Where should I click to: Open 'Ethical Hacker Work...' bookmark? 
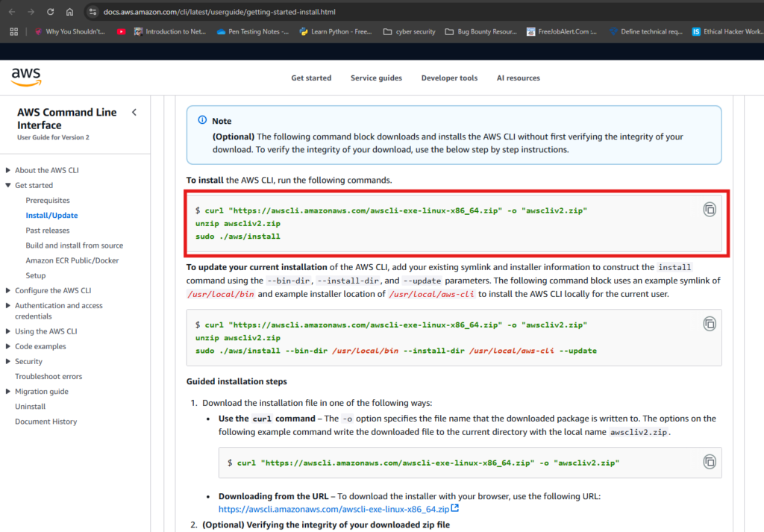(x=727, y=31)
